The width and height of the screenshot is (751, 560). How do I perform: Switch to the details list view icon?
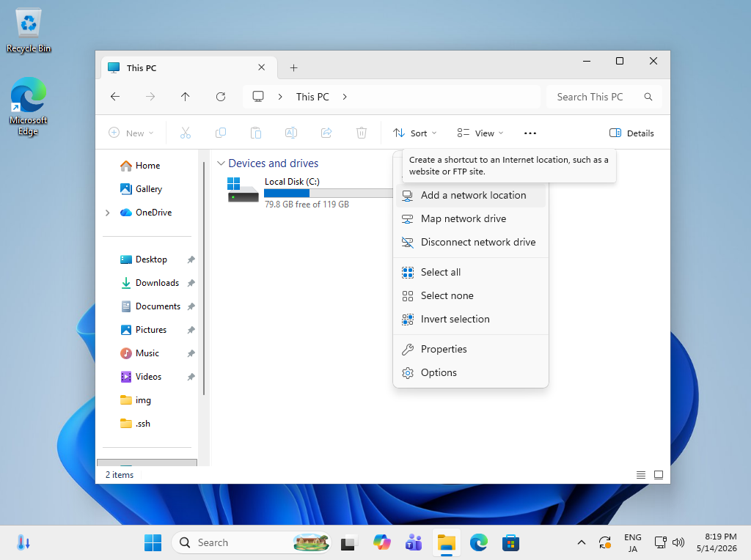[x=641, y=475]
